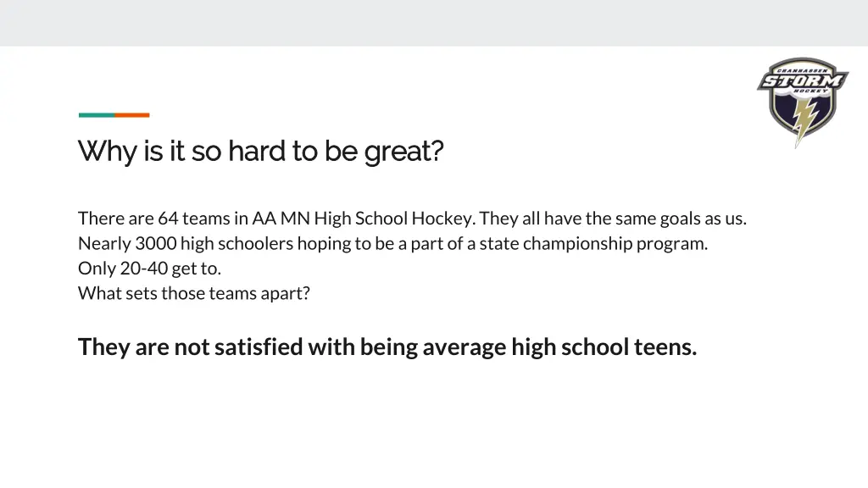The width and height of the screenshot is (868, 488).
Task: Select the teal segment of the accent line
Action: click(97, 115)
